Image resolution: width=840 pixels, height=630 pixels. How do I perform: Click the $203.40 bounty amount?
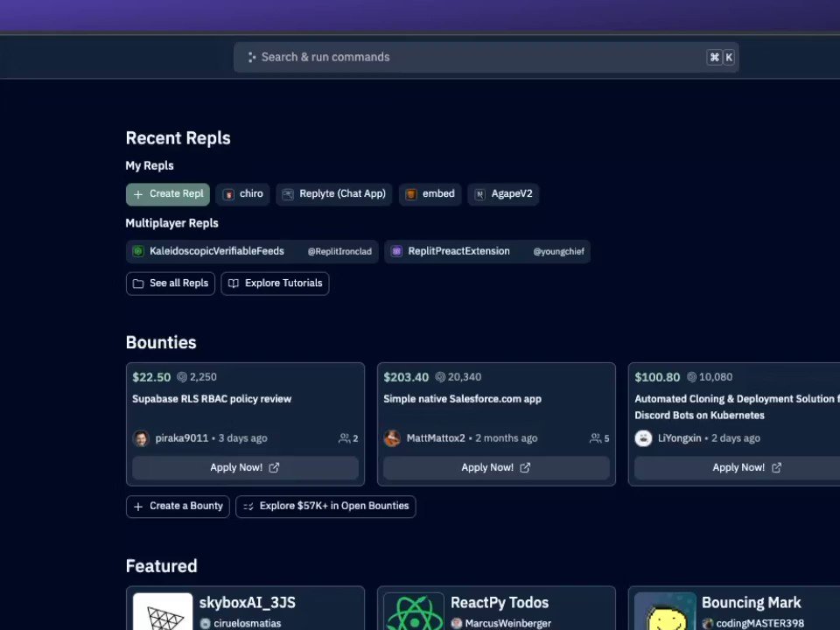(406, 377)
